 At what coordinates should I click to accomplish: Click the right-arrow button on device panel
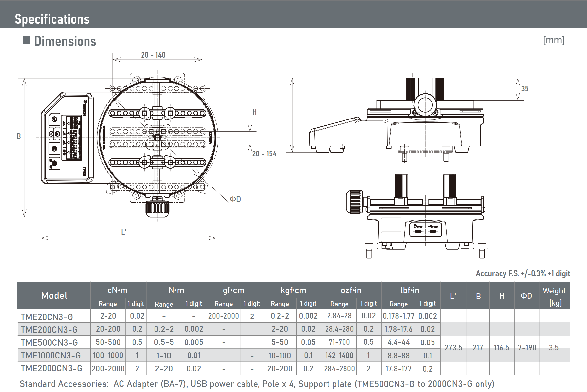(x=57, y=134)
